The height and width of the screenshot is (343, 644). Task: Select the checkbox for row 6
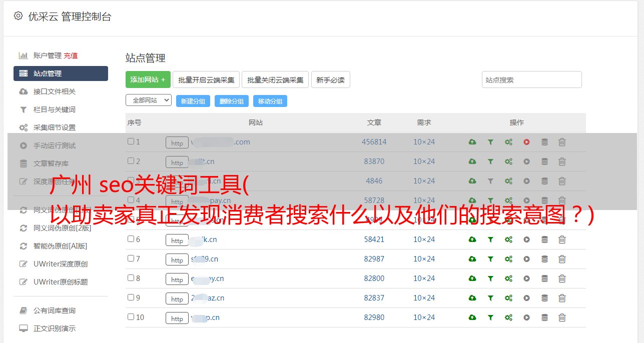point(131,239)
